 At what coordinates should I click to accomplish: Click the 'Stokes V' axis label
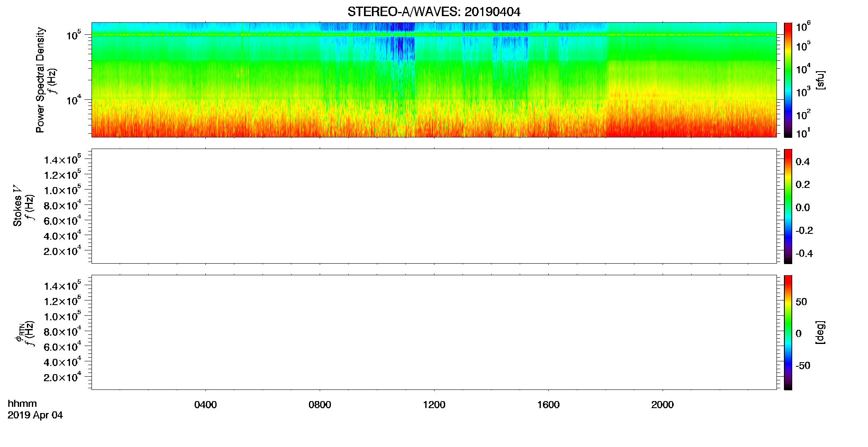(17, 206)
